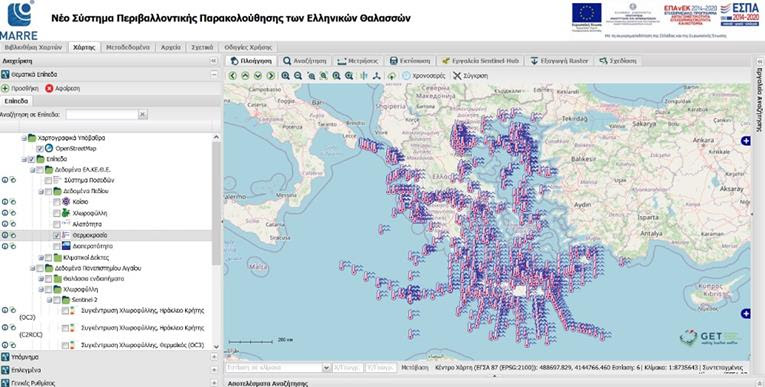Collapse the Δεδομένα Πεδίου tree folder
The height and width of the screenshot is (387, 765).
pyautogui.click(x=41, y=191)
